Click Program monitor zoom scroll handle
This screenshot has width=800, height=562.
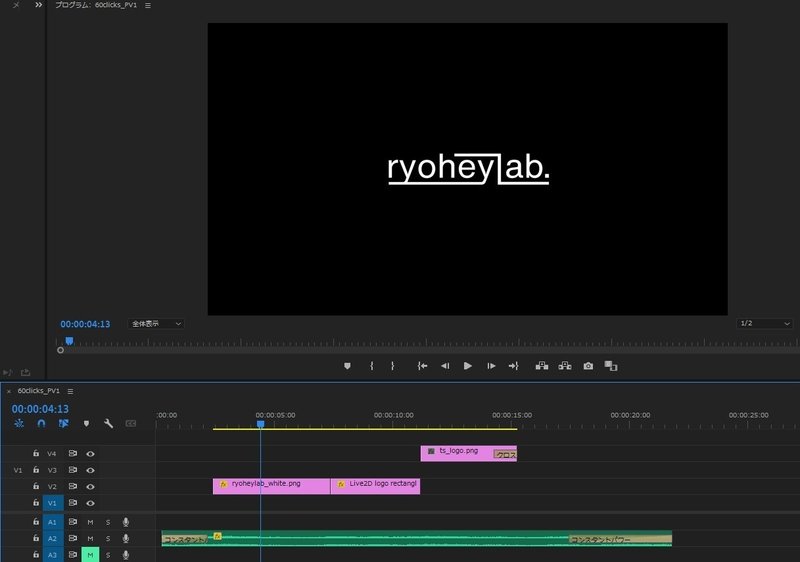click(60, 350)
